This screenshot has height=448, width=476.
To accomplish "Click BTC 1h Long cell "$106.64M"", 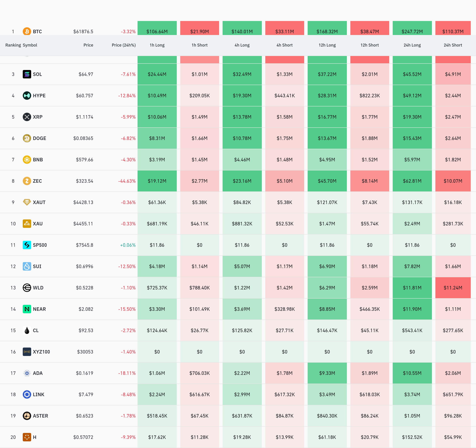I will click(x=157, y=28).
